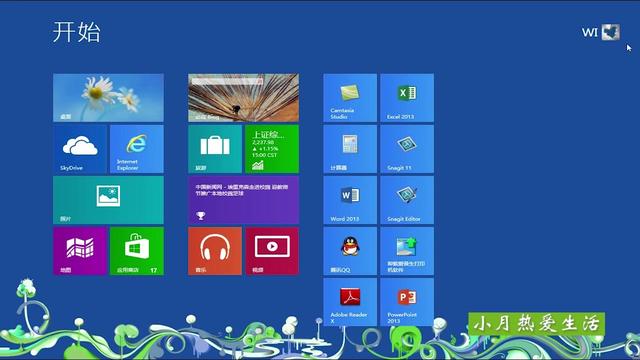
Task: Open the purple Maps tile
Action: (80, 251)
